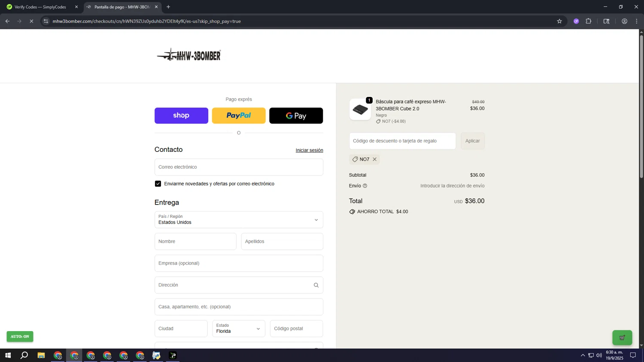Open the Chrome profile icon
644x362 pixels.
[624, 21]
